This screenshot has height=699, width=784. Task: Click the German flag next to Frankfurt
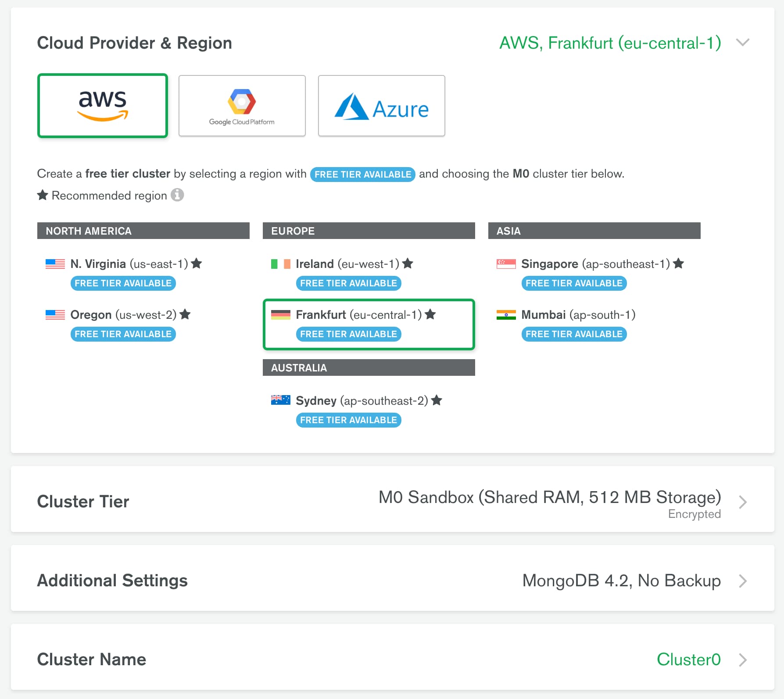(281, 315)
